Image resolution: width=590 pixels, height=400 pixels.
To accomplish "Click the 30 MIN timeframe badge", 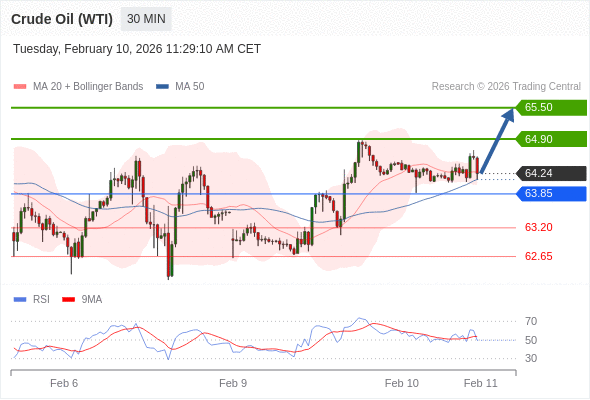I will tap(146, 19).
